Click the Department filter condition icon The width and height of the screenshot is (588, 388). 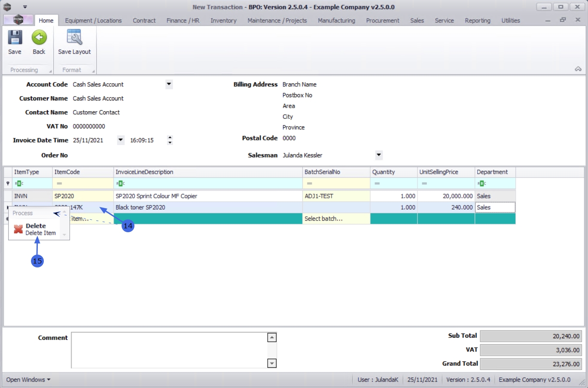(482, 184)
